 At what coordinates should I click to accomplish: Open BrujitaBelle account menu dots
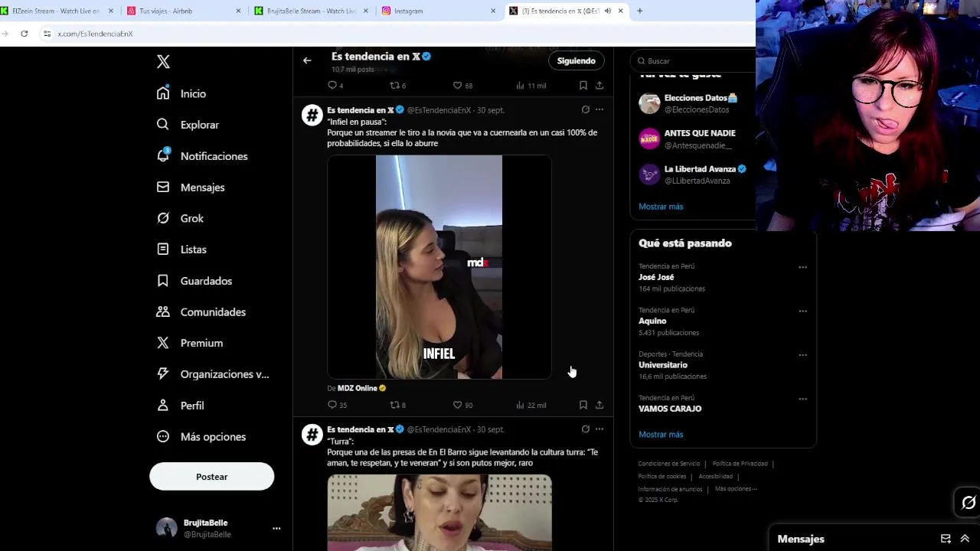coord(276,528)
